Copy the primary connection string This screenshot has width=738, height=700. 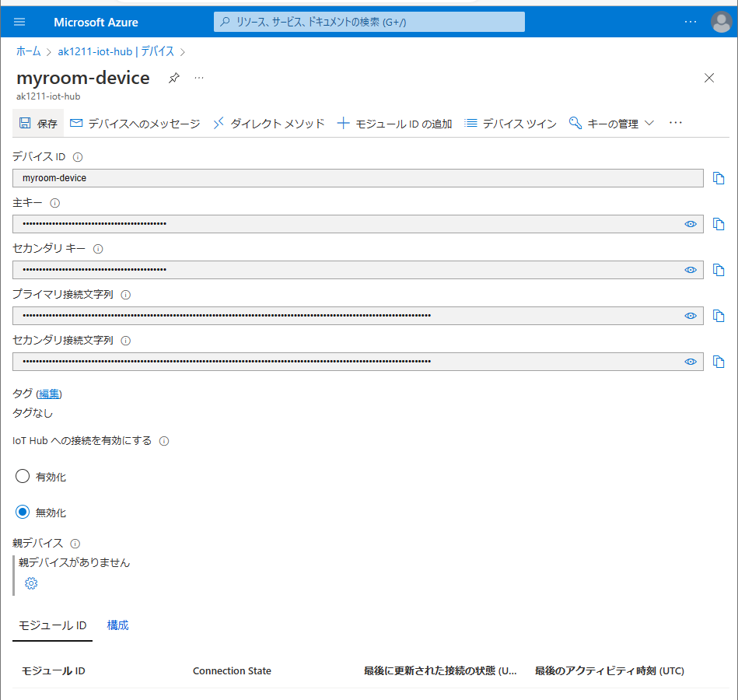click(x=719, y=316)
